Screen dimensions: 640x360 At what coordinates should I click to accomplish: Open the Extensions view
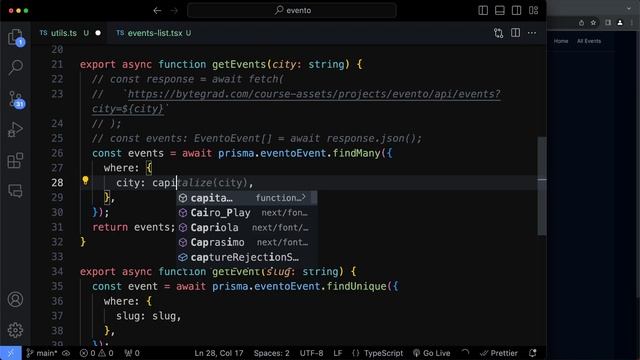click(16, 160)
